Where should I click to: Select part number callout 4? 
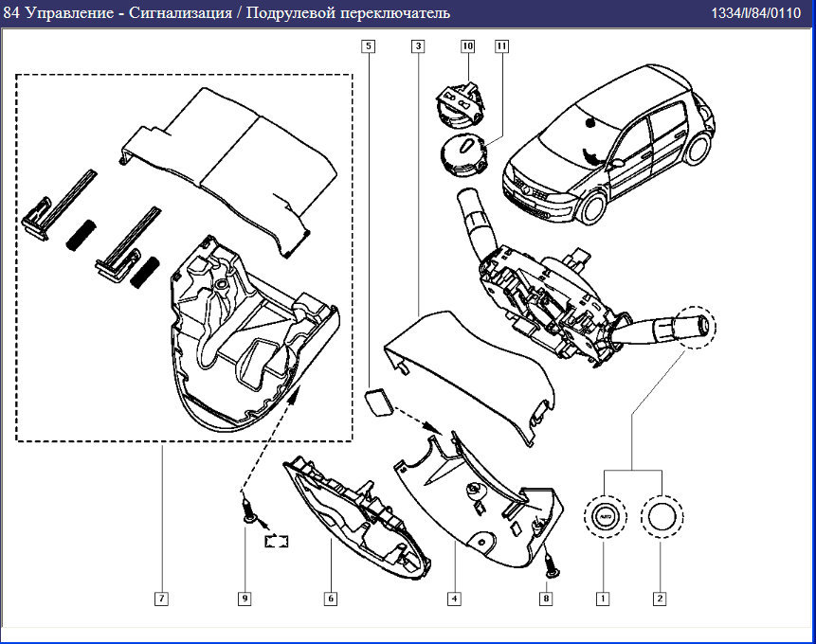(454, 599)
